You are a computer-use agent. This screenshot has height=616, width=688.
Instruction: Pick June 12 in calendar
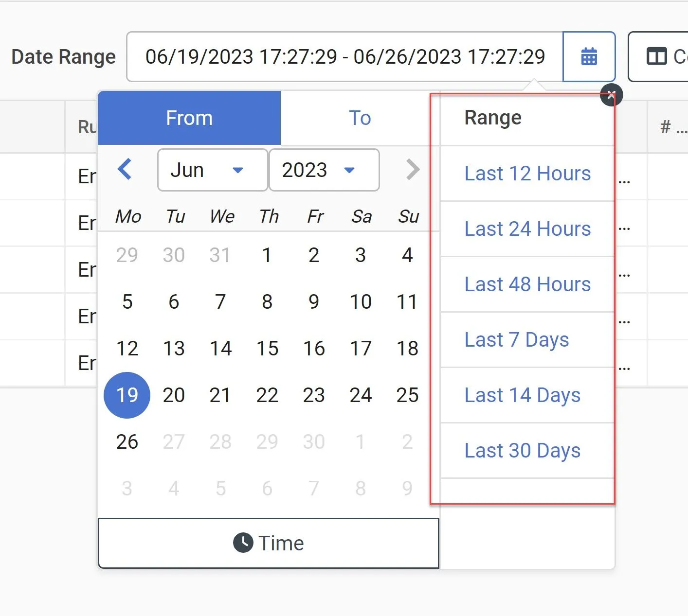tap(127, 349)
